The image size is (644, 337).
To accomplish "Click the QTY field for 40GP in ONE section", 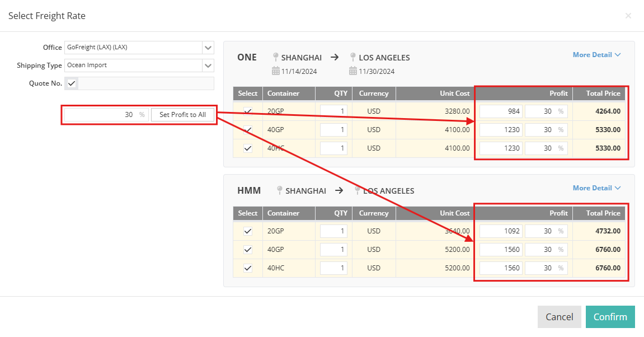I will pos(333,129).
